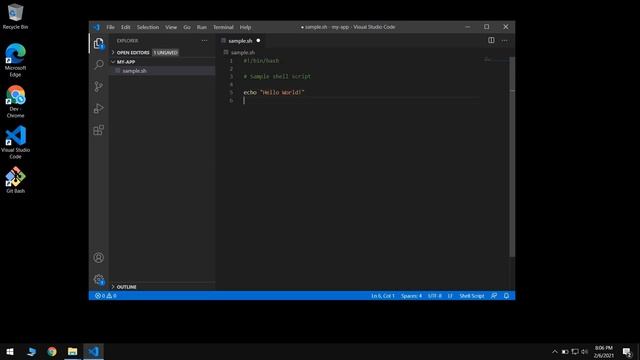Click the VS Code taskbar icon
This screenshot has width=640, height=360.
click(93, 351)
